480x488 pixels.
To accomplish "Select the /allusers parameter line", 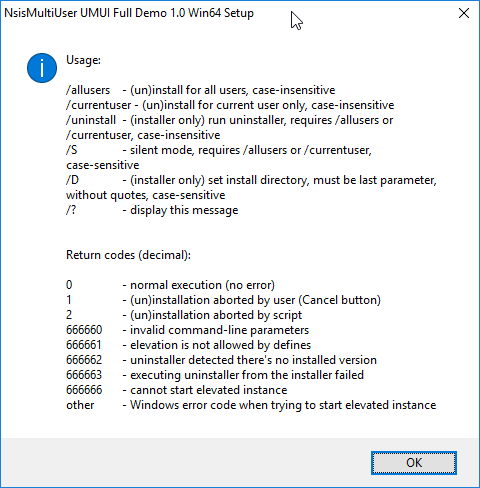I will point(200,90).
